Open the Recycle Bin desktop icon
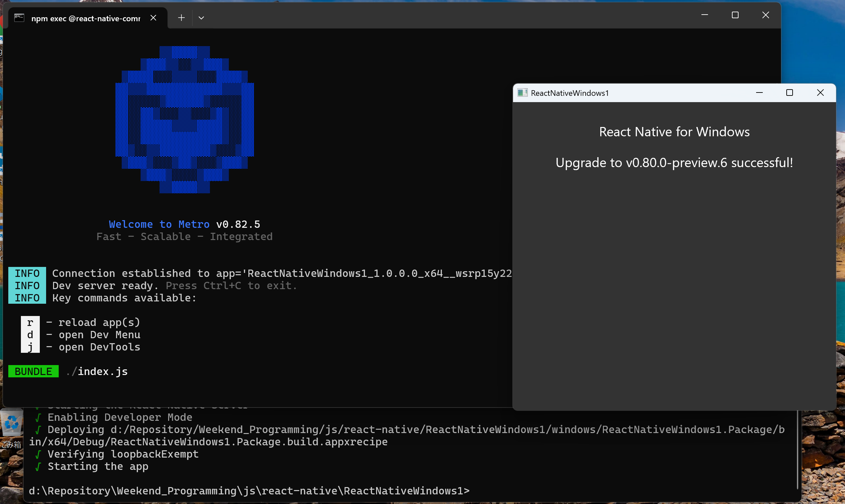Viewport: 845px width, 504px height. coord(12,429)
